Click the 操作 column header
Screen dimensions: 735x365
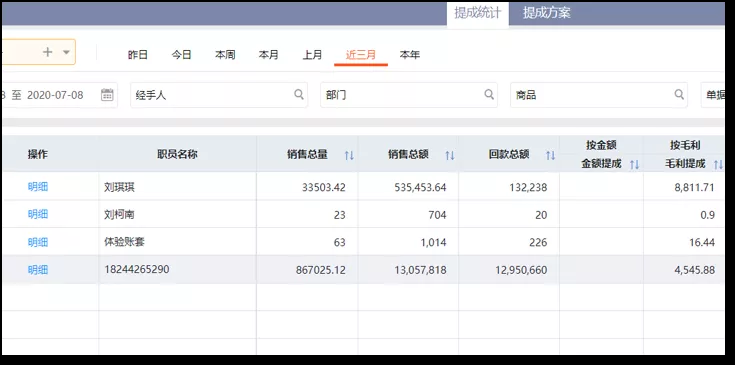coord(38,154)
